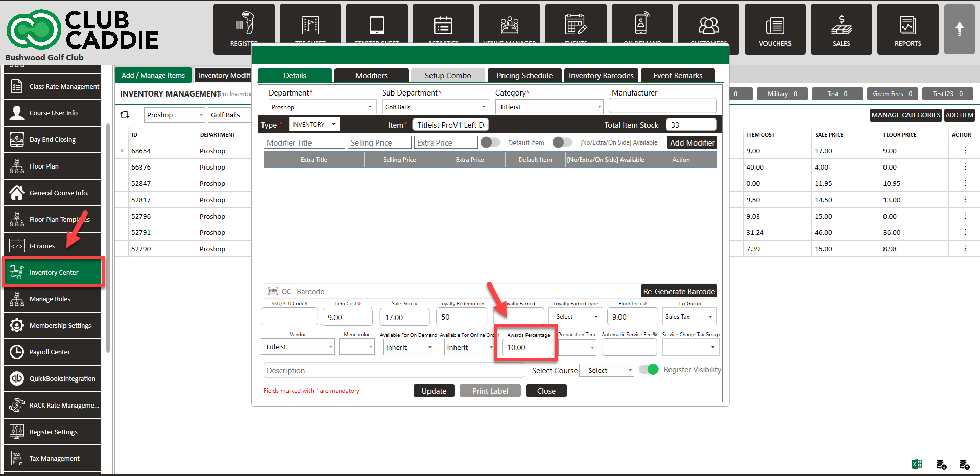The image size is (980, 476).
Task: Click the Awards Percentage input field
Action: click(527, 348)
